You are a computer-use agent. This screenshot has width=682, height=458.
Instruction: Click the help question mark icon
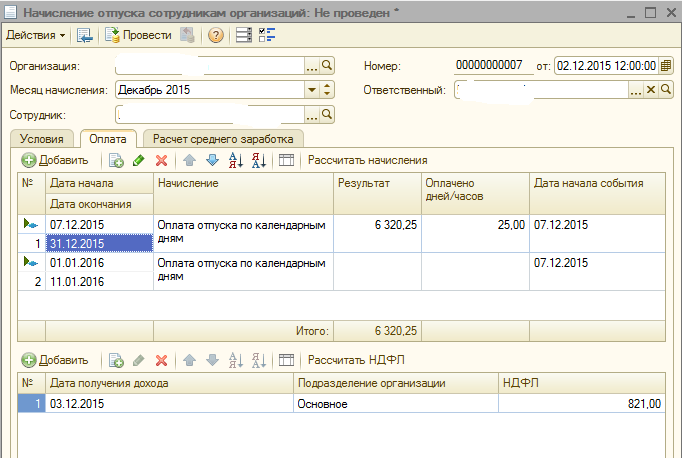pos(215,35)
